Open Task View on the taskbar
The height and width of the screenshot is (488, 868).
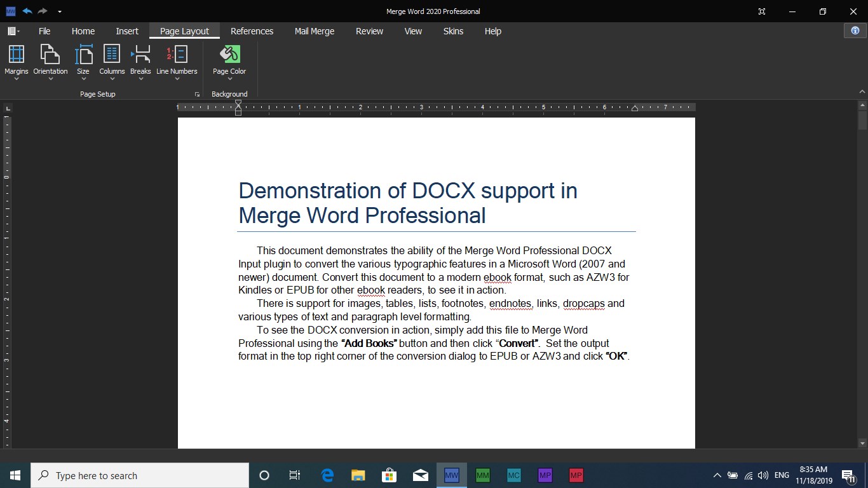(x=295, y=475)
